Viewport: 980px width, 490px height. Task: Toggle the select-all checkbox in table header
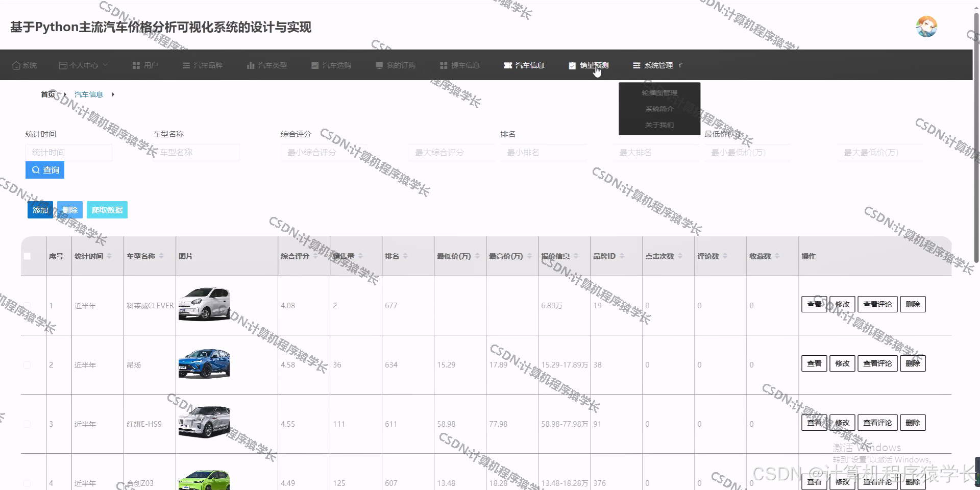pos(27,256)
